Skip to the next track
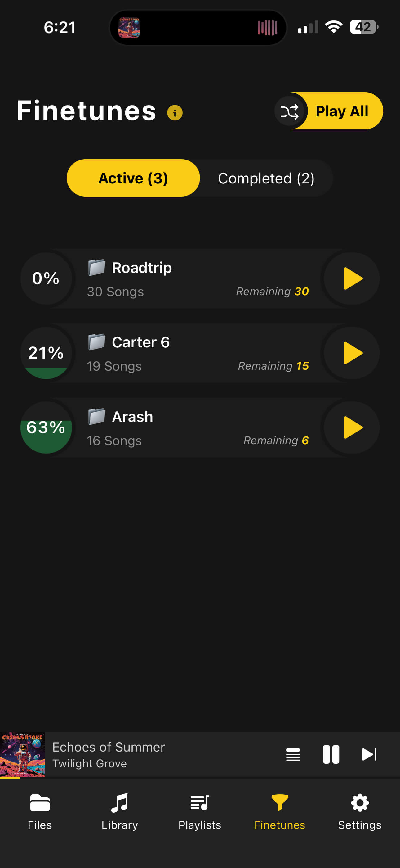This screenshot has width=400, height=868. [x=369, y=755]
